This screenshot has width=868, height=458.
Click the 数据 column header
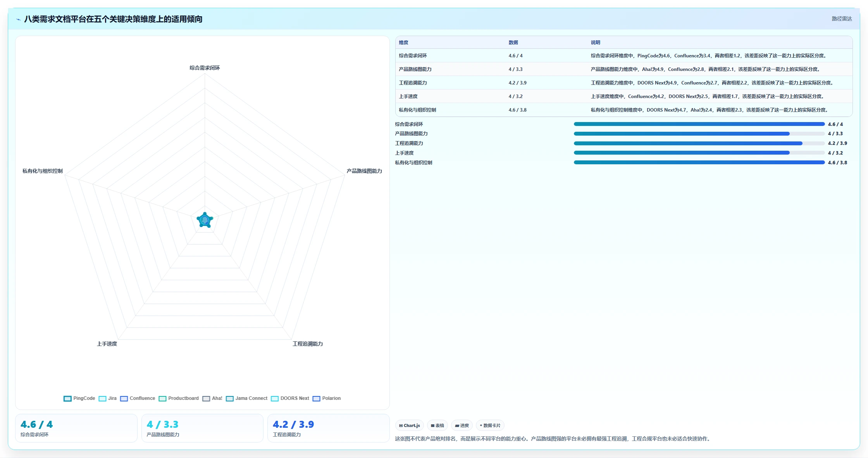pyautogui.click(x=513, y=43)
